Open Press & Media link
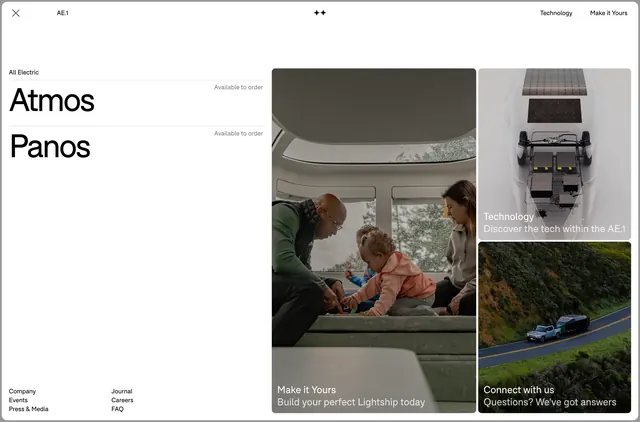Screen dimensions: 640x422 pyautogui.click(x=29, y=409)
